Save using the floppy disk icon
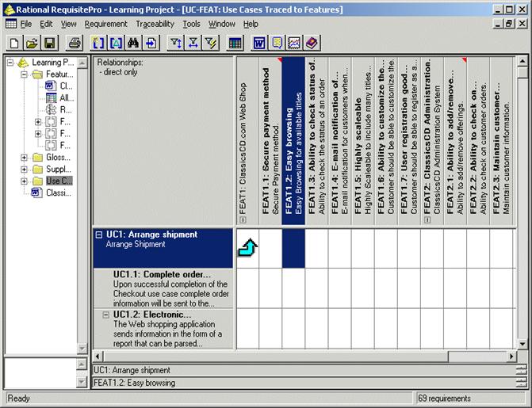532x408 pixels. pyautogui.click(x=50, y=43)
